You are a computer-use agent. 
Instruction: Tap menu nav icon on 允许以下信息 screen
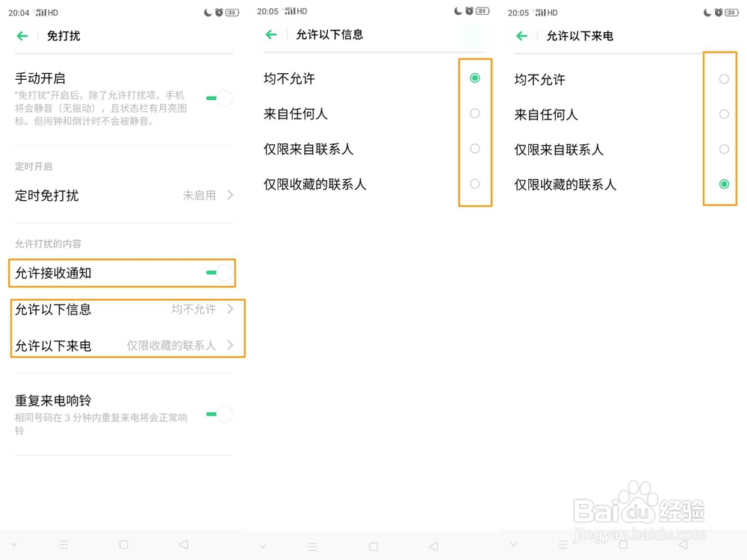click(312, 547)
